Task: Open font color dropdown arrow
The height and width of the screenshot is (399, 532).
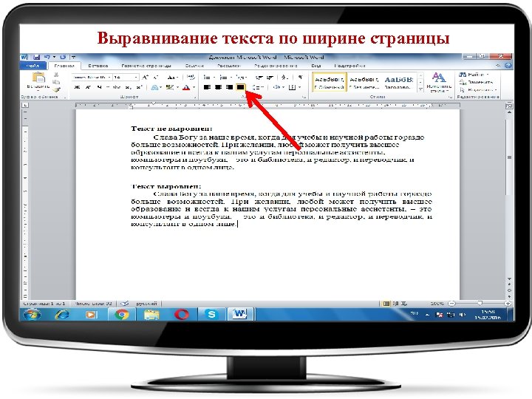Action: click(194, 87)
